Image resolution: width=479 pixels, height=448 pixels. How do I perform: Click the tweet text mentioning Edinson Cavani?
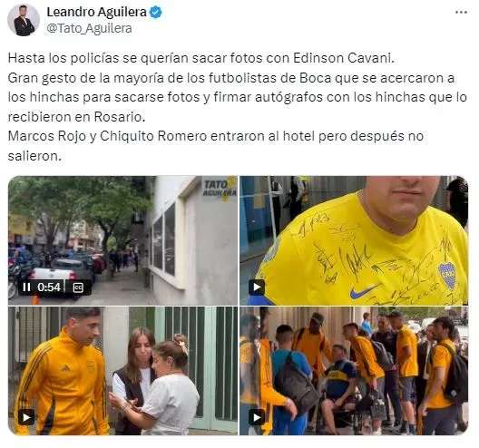coord(201,58)
